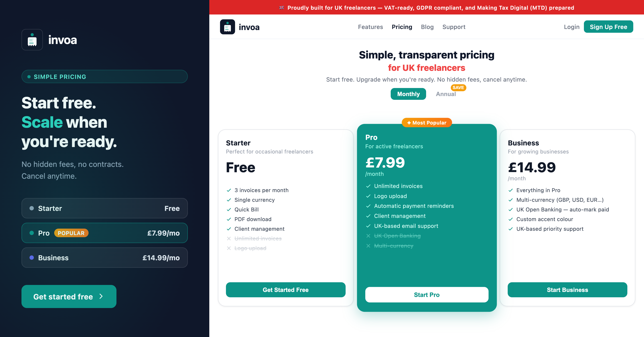The width and height of the screenshot is (644, 337).
Task: Click the arrow icon on Get started free
Action: coord(101,296)
